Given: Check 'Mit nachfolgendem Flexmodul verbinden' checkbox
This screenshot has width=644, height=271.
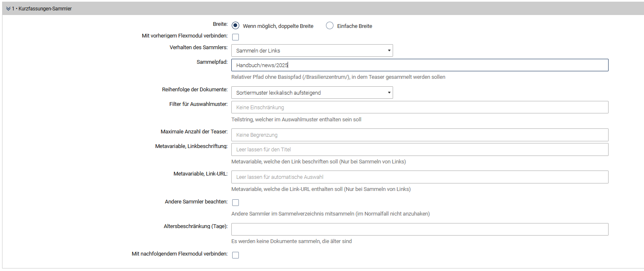Looking at the screenshot, I should 236,255.
